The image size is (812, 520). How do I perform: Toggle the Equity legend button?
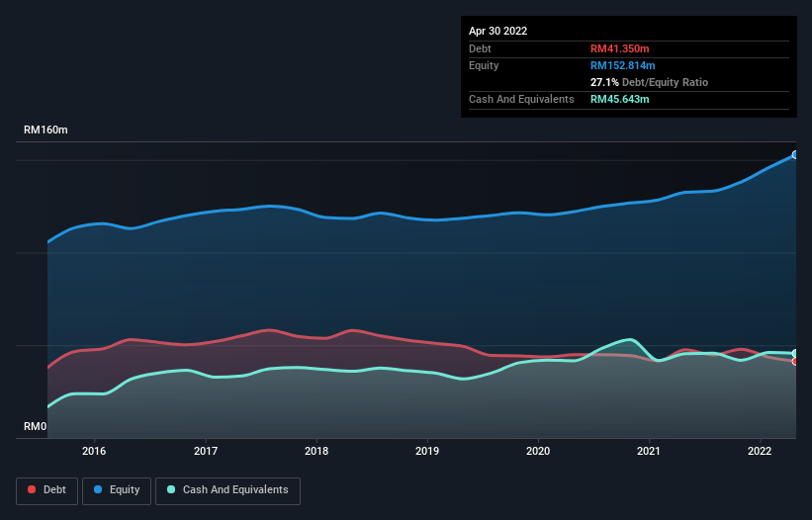[117, 490]
